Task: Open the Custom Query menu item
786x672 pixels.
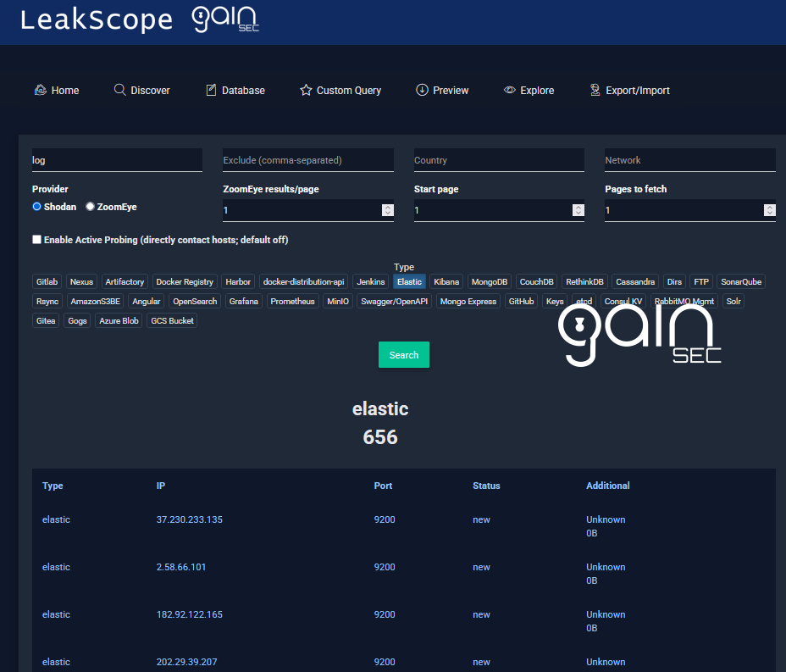Action: [x=348, y=91]
